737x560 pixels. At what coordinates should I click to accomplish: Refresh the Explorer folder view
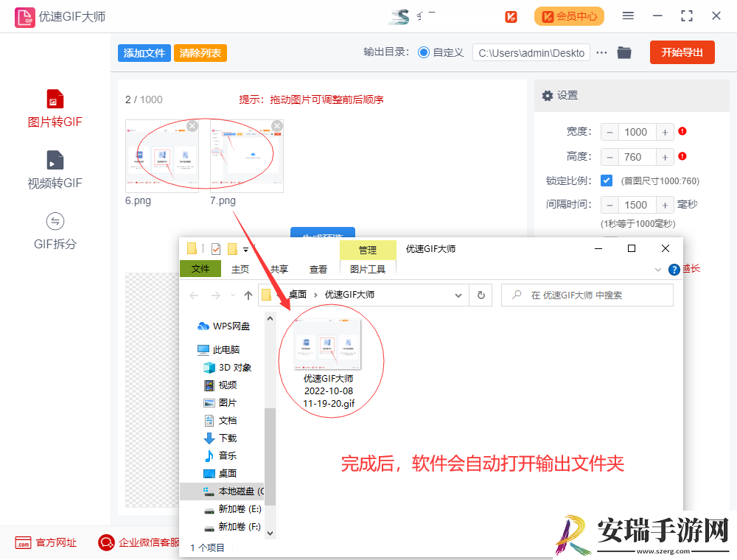click(x=481, y=295)
